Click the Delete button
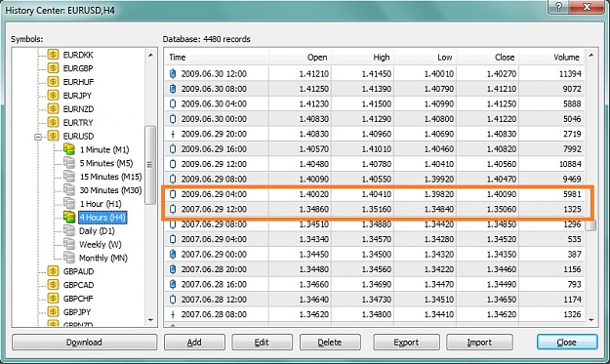610x364 pixels. (330, 343)
